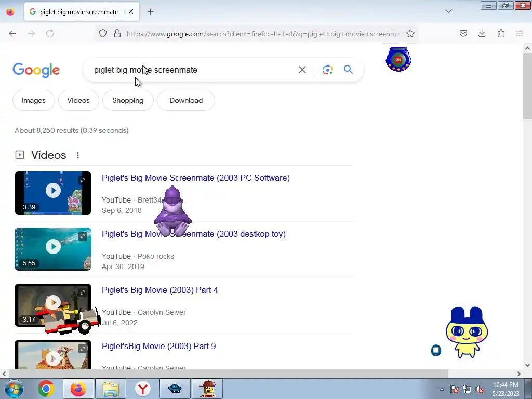Open blue hat app in taskbar

tap(175, 389)
